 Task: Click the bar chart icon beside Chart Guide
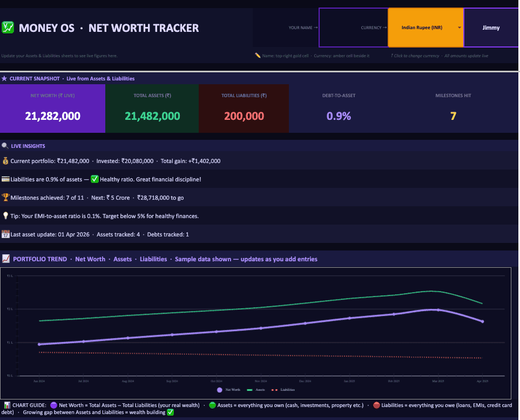point(7,405)
